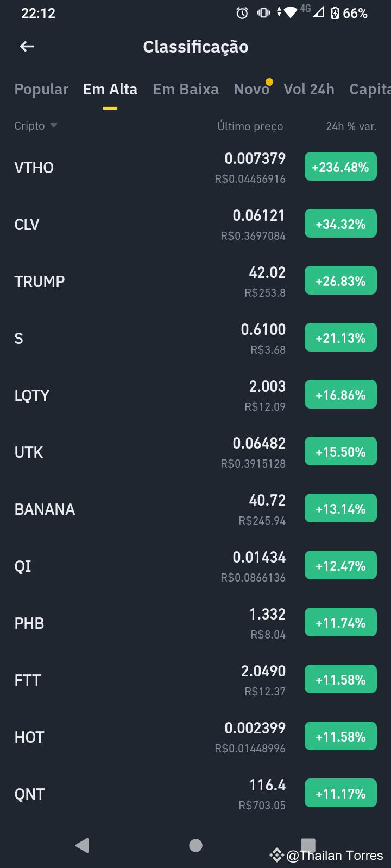Screen dimensions: 391x868
Task: Tap the alarm clock status icon
Action: pyautogui.click(x=242, y=13)
